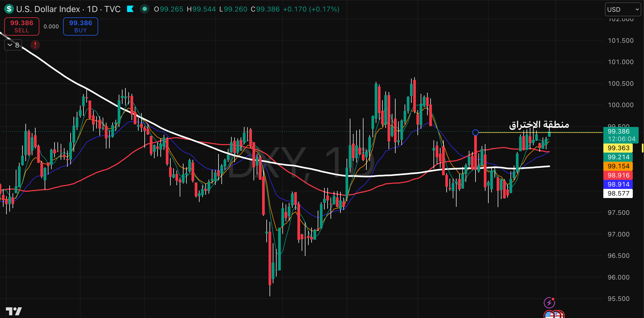Click the TradingView logo

point(14,311)
